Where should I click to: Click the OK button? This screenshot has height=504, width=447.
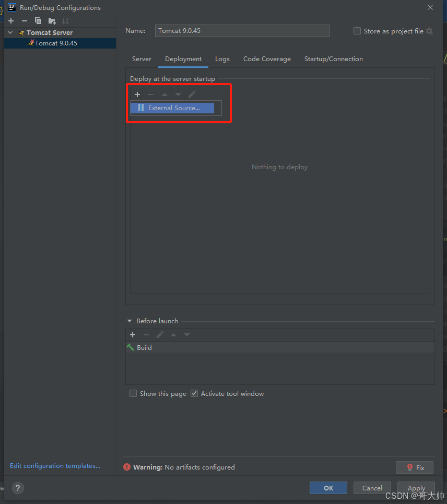[328, 488]
